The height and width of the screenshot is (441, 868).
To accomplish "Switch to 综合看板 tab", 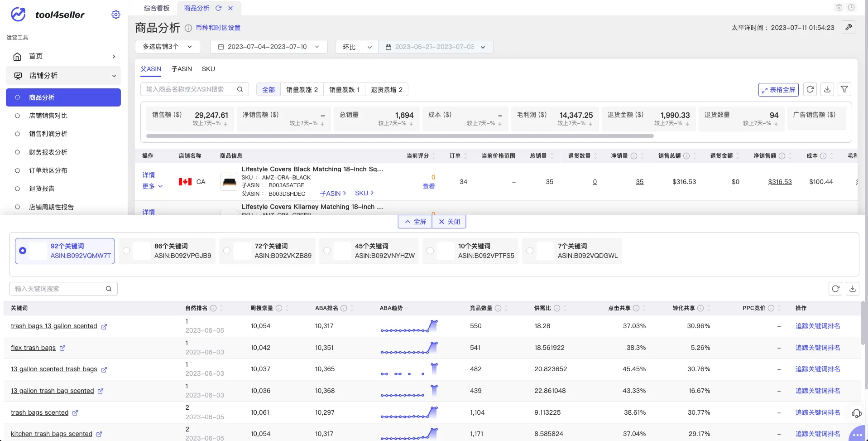I will (157, 8).
